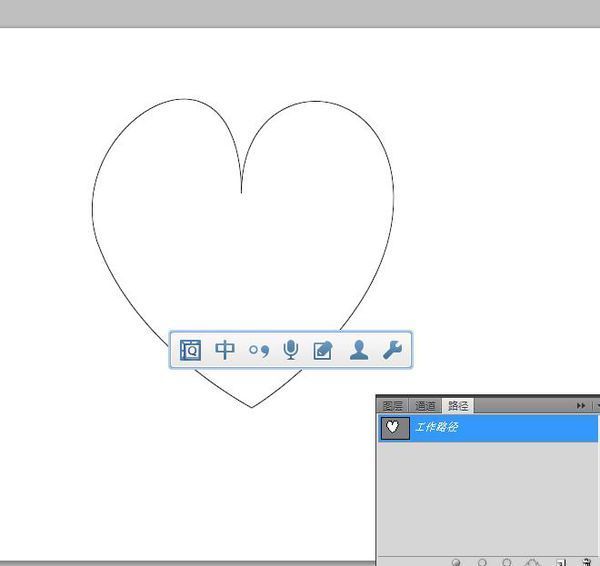Create a new path

pos(561,562)
